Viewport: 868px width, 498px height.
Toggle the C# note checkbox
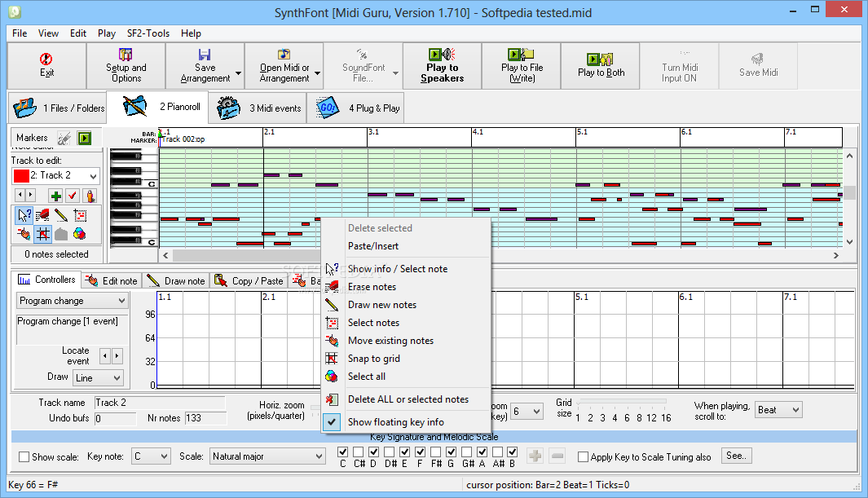pyautogui.click(x=358, y=452)
